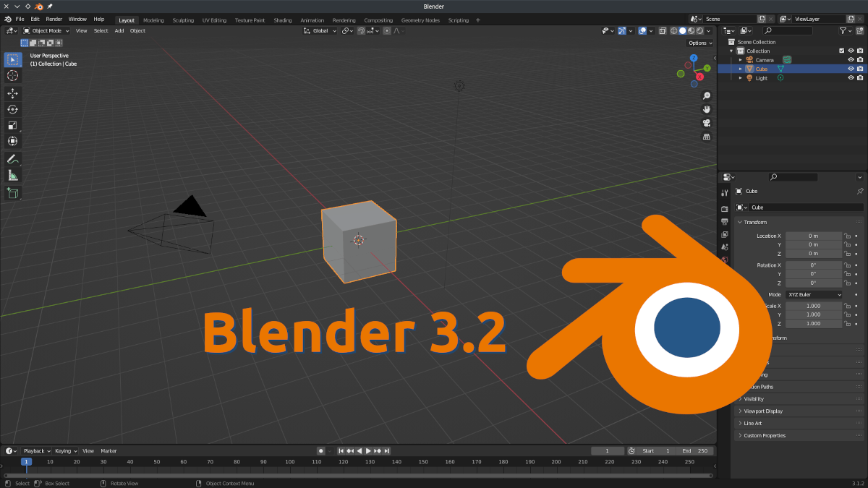Image resolution: width=868 pixels, height=488 pixels.
Task: Hide the Light object in the outliner
Action: [851, 77]
